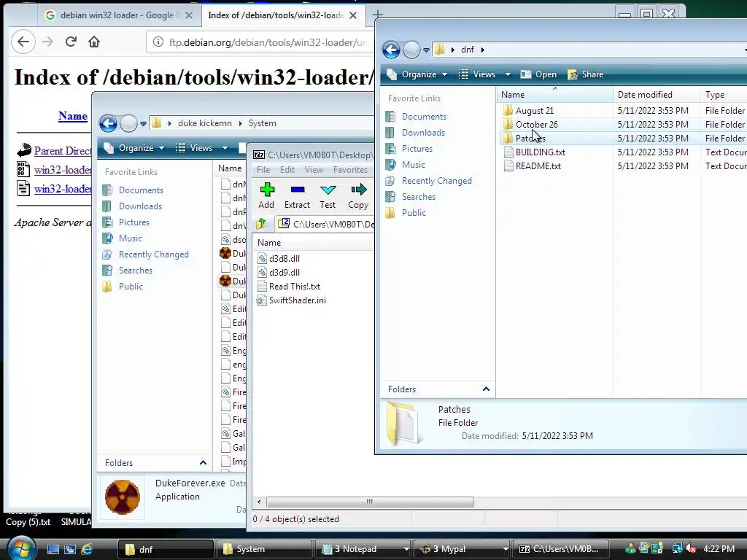Open Organize dropdown in dnf window

click(x=417, y=74)
